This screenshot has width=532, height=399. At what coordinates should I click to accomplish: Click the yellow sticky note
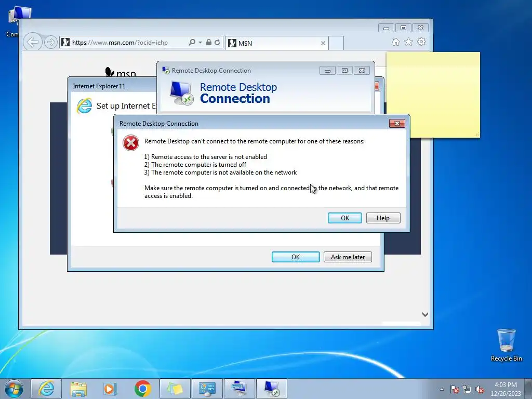click(433, 95)
